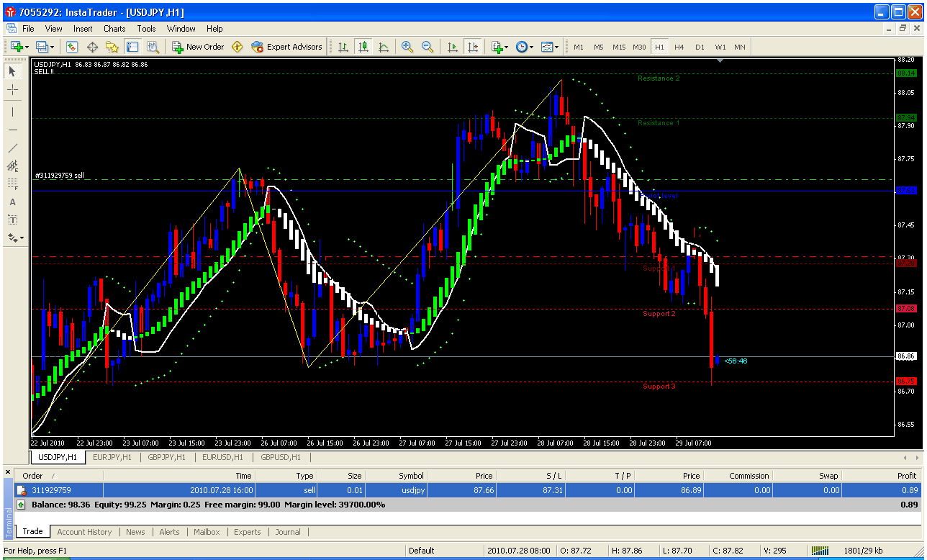
Task: Switch to the Account History tab
Action: pos(84,532)
